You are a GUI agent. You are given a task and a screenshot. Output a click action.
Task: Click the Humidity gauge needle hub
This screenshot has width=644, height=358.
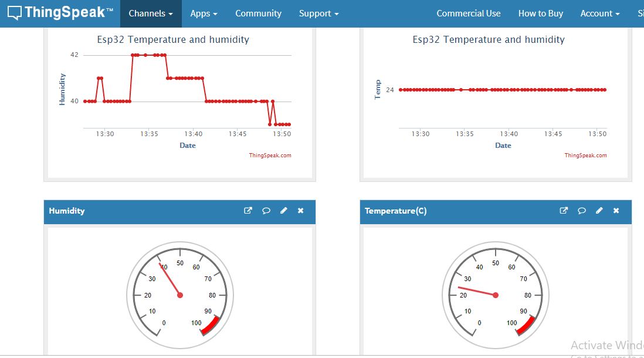(180, 295)
